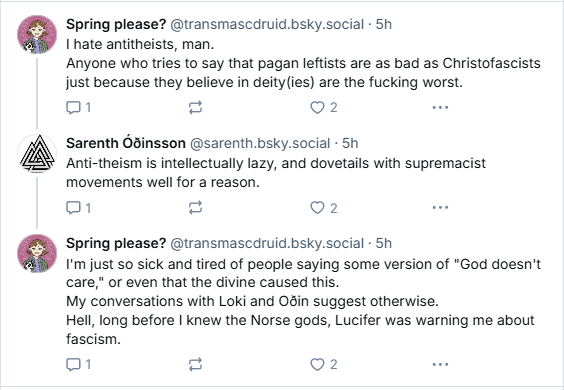Reply to the "I hate antitheists" post
Screen dimensions: 564x390
[x=78, y=107]
